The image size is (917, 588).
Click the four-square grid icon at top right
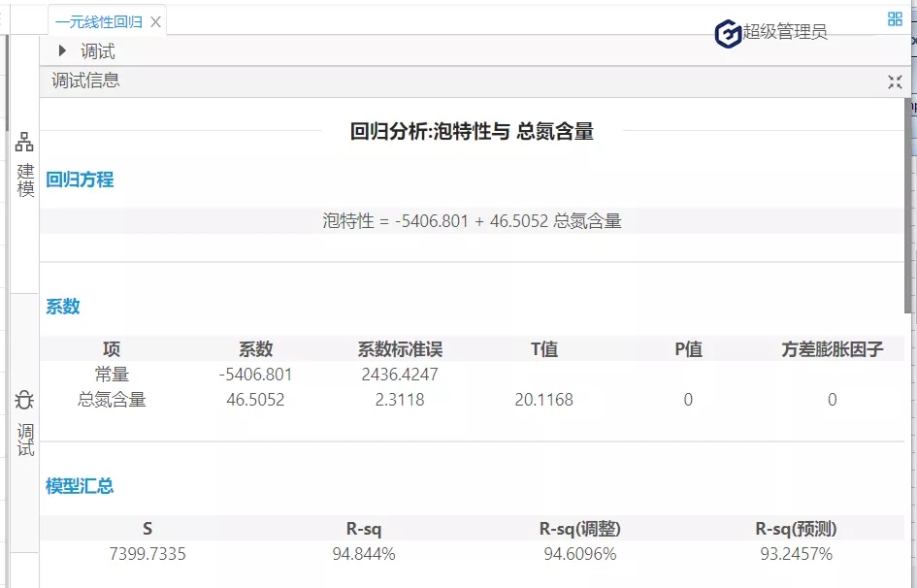point(895,18)
